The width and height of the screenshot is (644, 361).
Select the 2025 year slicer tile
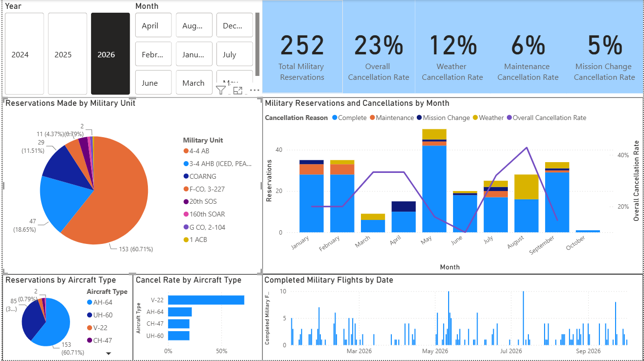[68, 54]
